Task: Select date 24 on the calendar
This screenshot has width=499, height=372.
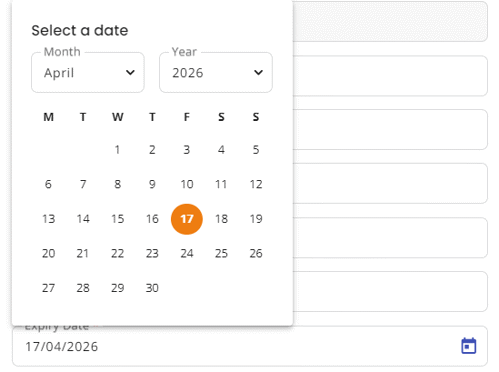Action: 187,254
